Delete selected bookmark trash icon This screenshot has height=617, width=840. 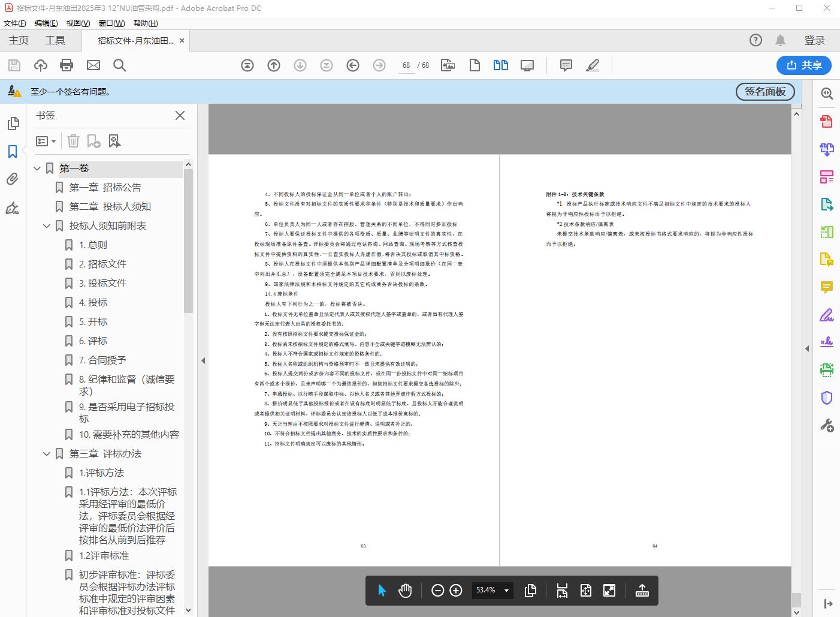coord(73,142)
